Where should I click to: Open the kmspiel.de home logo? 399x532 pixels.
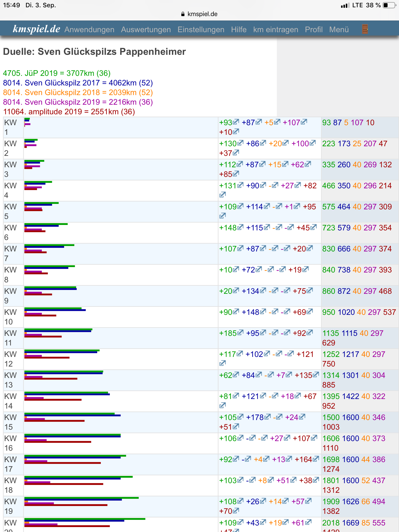tap(36, 29)
